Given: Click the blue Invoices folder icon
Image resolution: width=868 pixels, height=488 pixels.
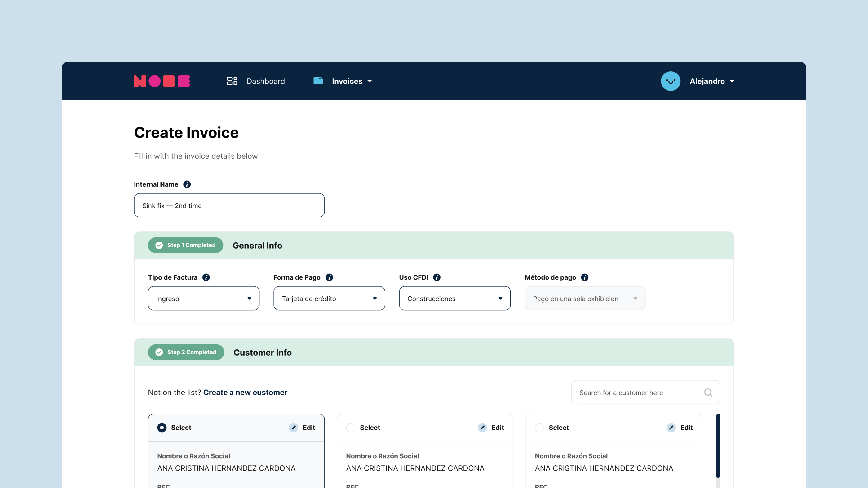Looking at the screenshot, I should click(318, 81).
